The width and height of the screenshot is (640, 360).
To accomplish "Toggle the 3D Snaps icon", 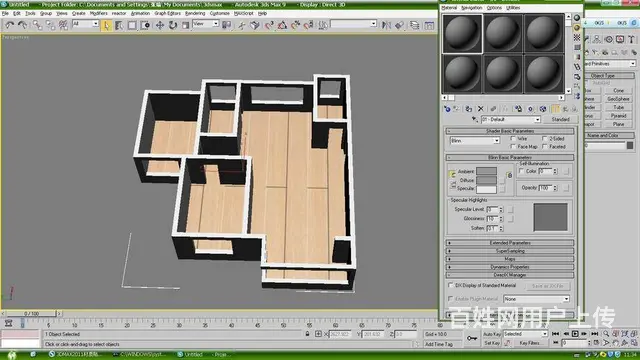I will click(x=269, y=26).
